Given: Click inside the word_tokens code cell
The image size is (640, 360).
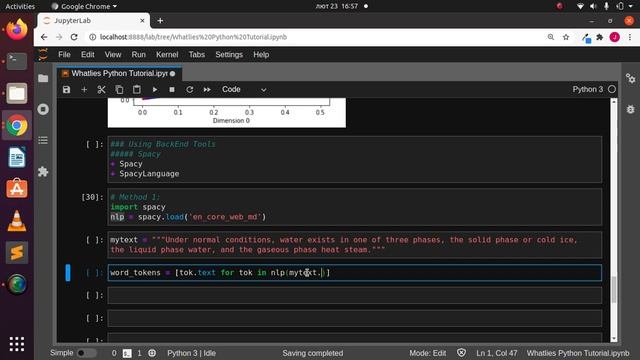Looking at the screenshot, I should pyautogui.click(x=355, y=273).
